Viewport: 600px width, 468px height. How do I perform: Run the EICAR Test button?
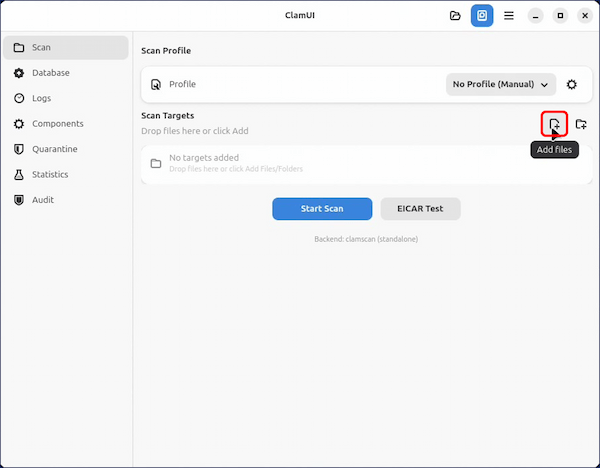point(420,209)
